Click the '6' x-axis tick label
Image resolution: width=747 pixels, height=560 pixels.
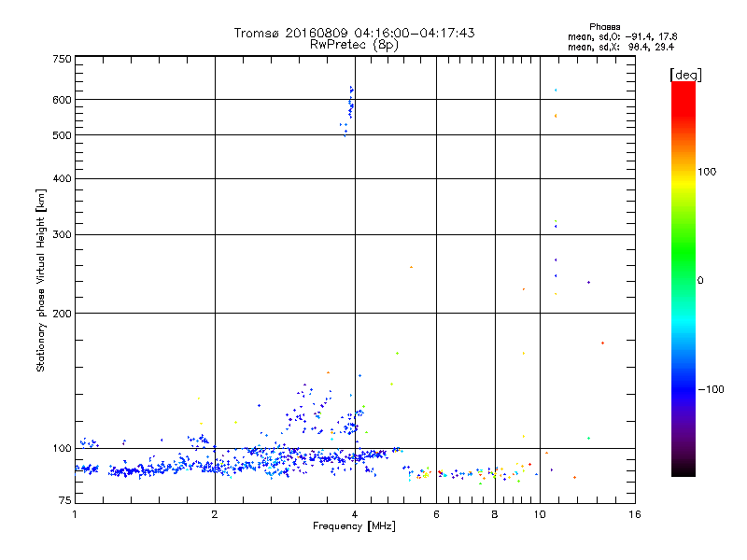[x=436, y=514]
